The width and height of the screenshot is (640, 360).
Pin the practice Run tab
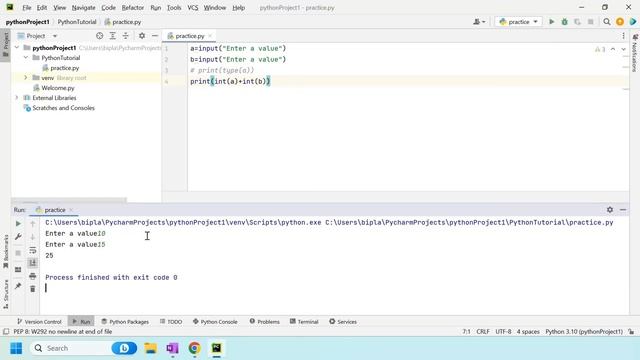point(18,286)
